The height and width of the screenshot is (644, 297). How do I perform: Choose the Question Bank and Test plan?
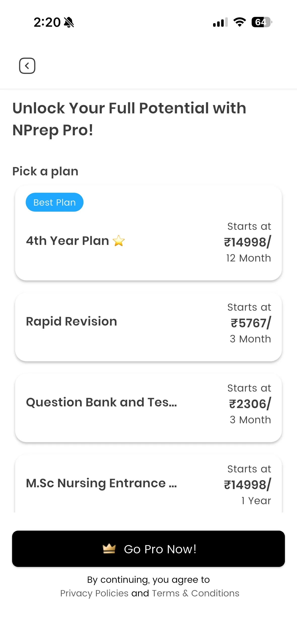148,408
